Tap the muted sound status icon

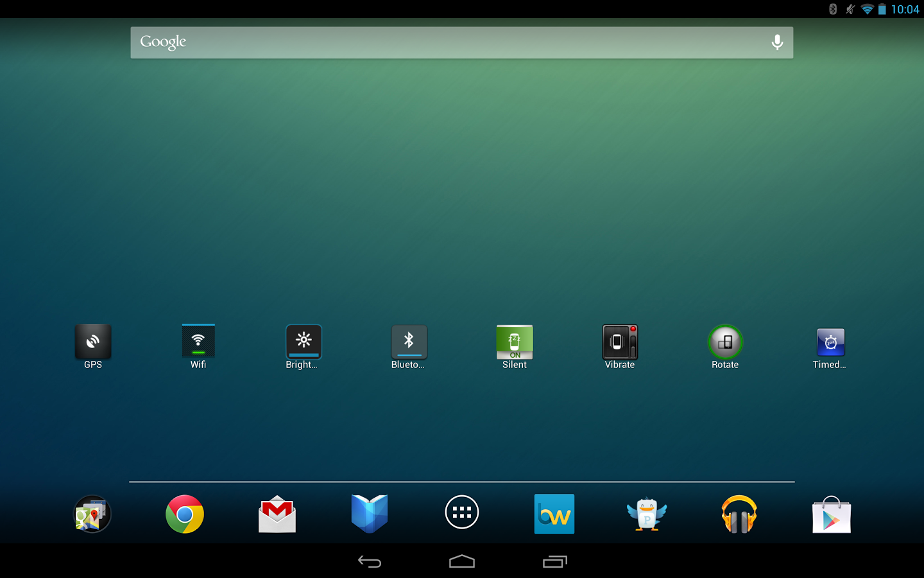(850, 9)
